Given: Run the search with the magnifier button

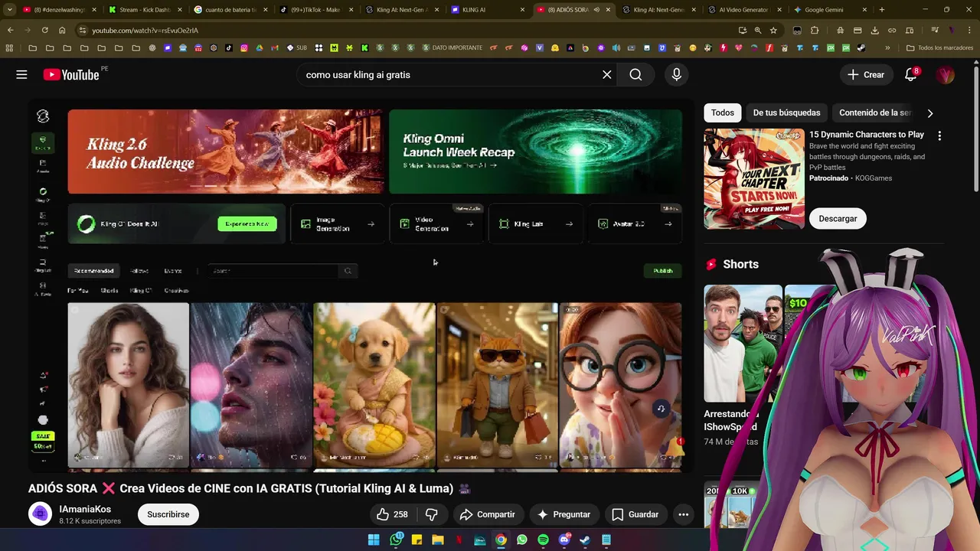Looking at the screenshot, I should (x=635, y=74).
